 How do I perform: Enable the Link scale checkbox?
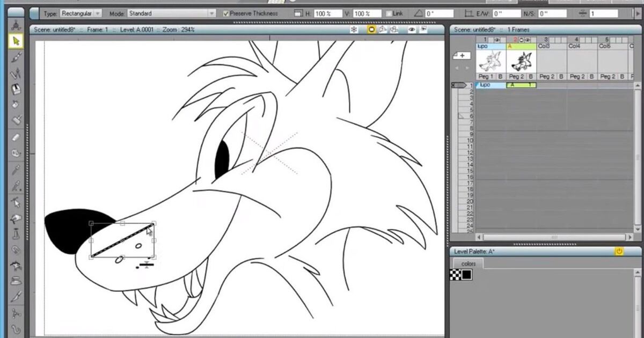tap(389, 13)
